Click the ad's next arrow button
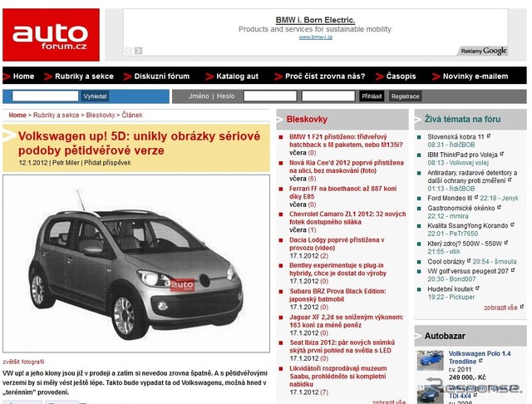The image size is (532, 404). (x=138, y=51)
